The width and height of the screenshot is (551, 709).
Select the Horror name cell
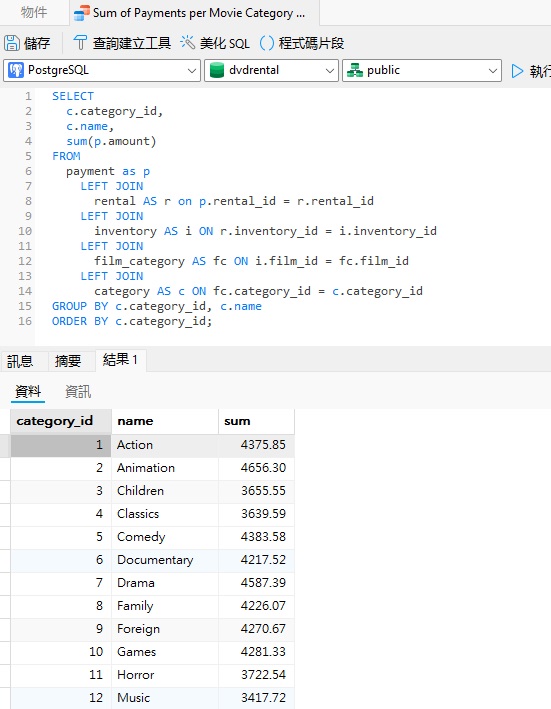click(x=165, y=675)
